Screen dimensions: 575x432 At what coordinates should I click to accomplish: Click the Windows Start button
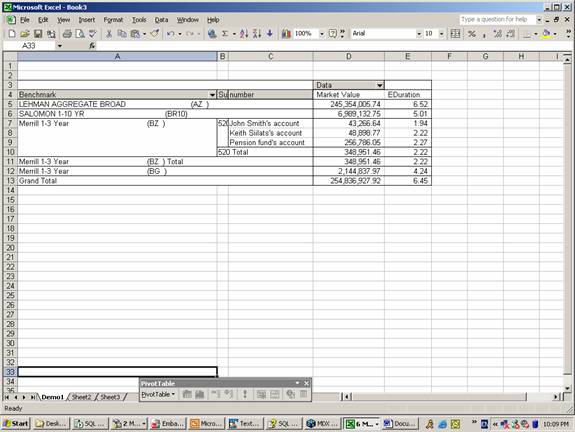[x=16, y=424]
